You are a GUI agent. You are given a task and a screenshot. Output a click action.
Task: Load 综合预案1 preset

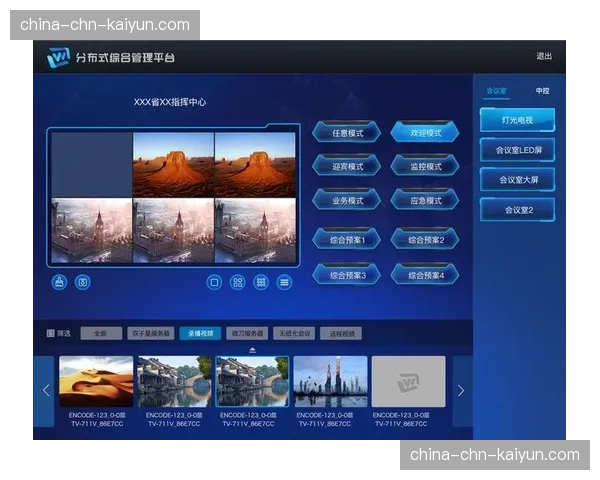click(347, 240)
